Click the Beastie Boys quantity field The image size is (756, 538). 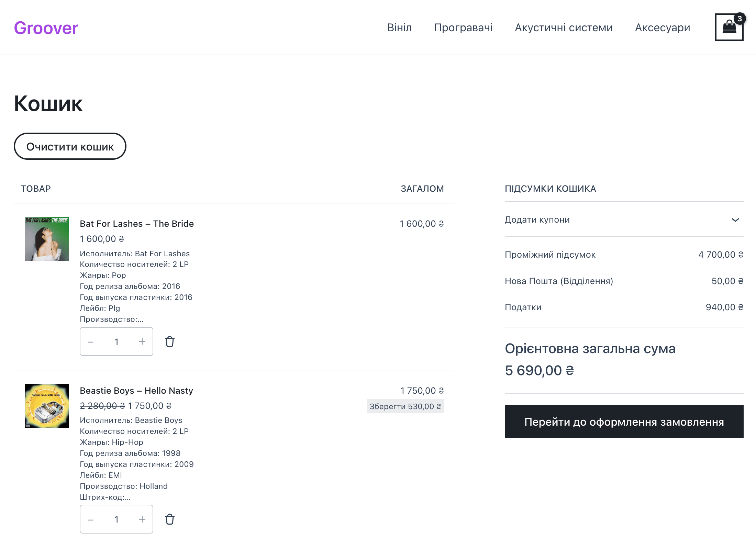pyautogui.click(x=116, y=519)
